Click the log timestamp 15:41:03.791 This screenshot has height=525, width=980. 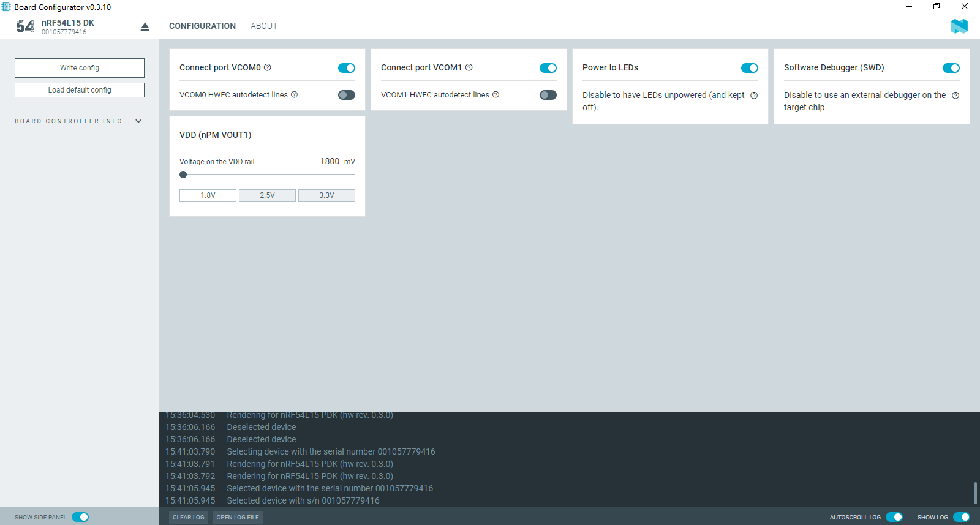coord(190,464)
